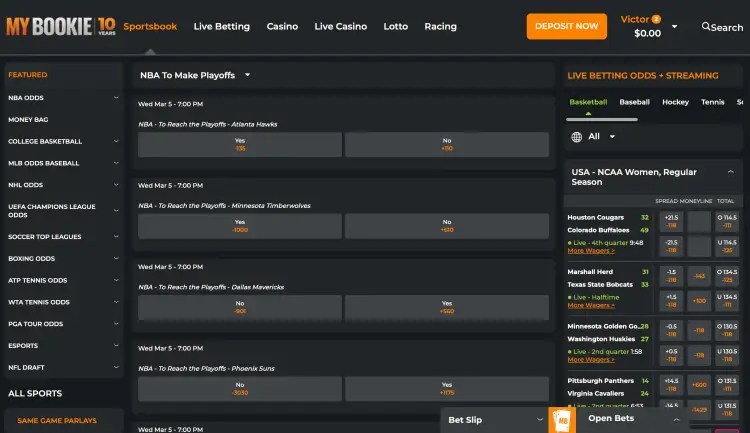Open the NBA To Make Playoffs dropdown
750x433 pixels.
(x=247, y=75)
